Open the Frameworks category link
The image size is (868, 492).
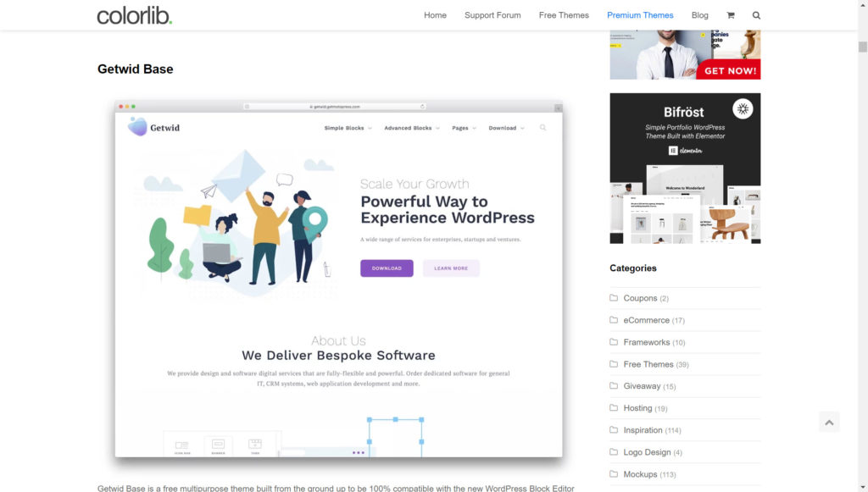pos(647,342)
